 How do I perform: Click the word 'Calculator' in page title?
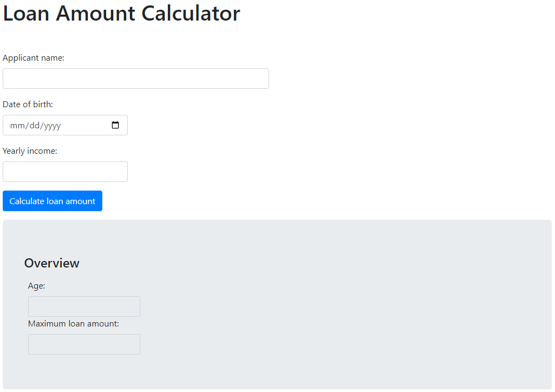click(x=191, y=14)
